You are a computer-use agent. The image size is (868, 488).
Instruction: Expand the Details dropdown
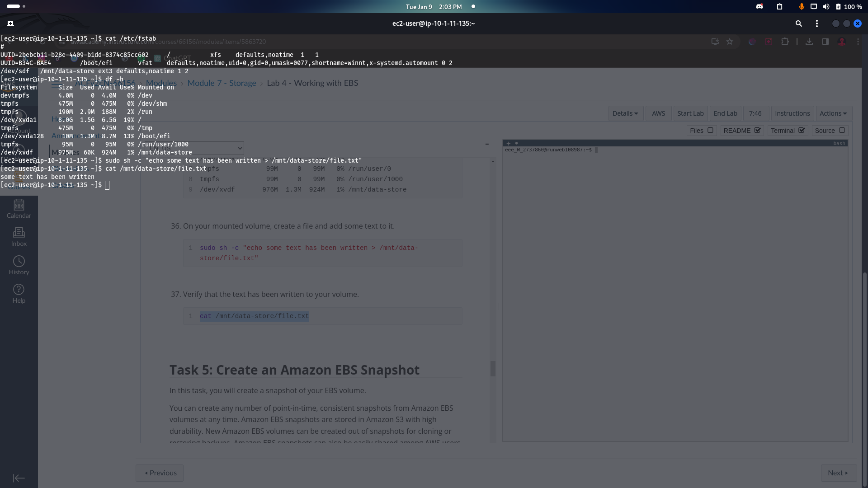point(625,113)
